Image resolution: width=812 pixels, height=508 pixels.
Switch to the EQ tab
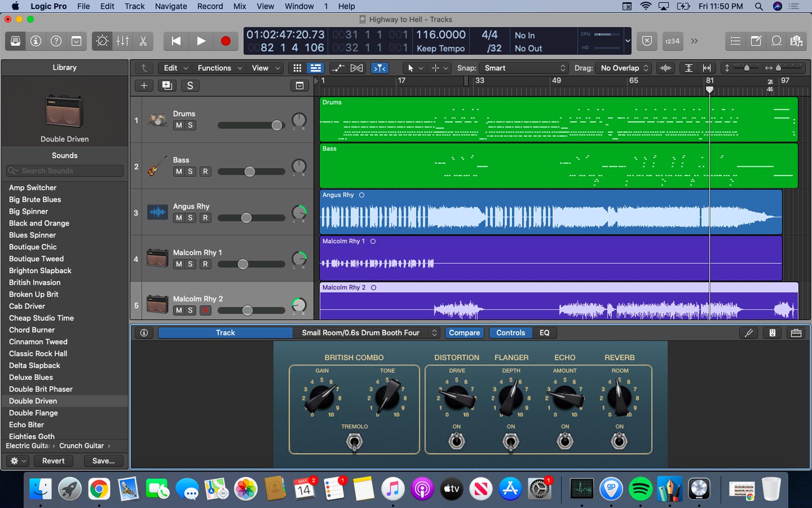pos(545,333)
